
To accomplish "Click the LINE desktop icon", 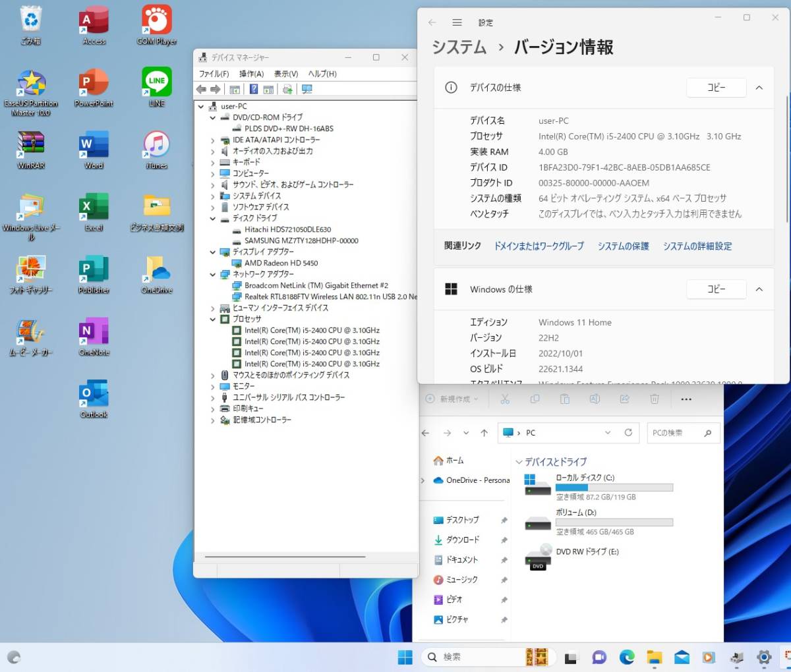I will (x=157, y=88).
